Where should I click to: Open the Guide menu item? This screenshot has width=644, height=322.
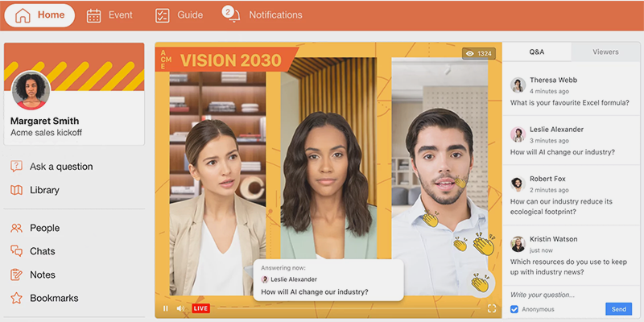179,15
